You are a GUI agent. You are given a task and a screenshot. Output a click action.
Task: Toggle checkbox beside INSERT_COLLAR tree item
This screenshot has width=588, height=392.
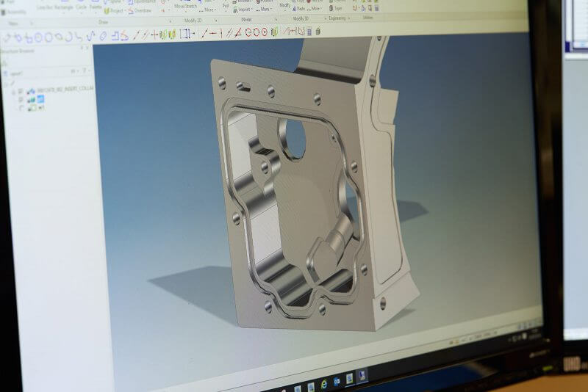21,91
